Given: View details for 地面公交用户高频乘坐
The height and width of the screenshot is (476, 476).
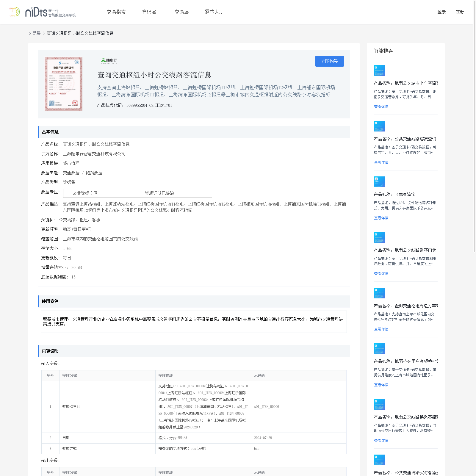Looking at the screenshot, I should click(381, 385).
